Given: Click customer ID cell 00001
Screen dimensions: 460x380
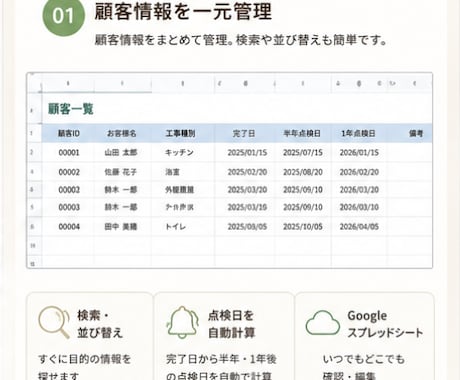Looking at the screenshot, I should point(69,153).
